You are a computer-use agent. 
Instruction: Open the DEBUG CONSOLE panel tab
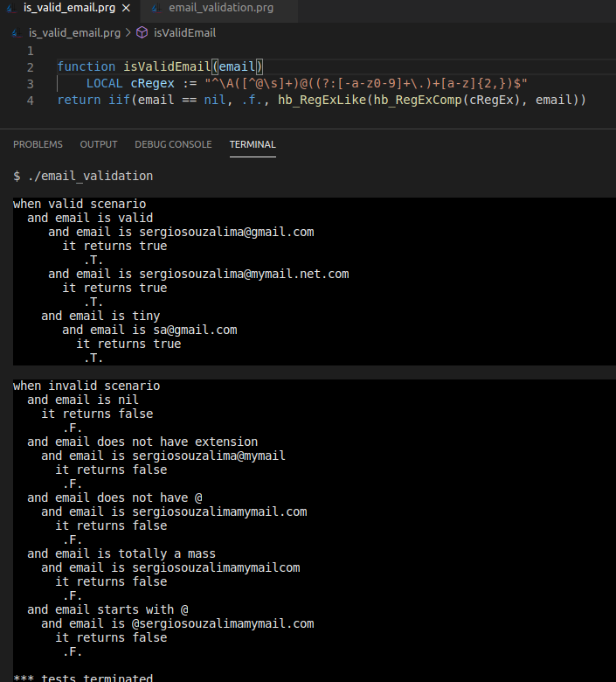pyautogui.click(x=173, y=144)
